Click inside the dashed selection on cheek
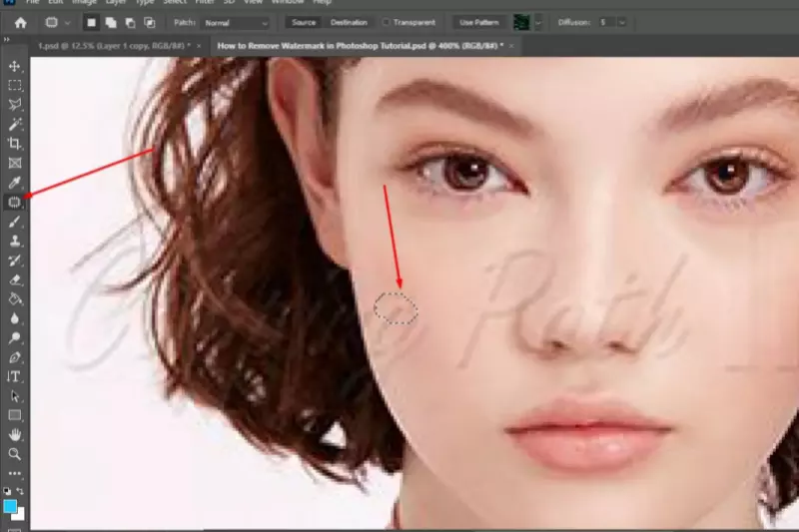 396,308
